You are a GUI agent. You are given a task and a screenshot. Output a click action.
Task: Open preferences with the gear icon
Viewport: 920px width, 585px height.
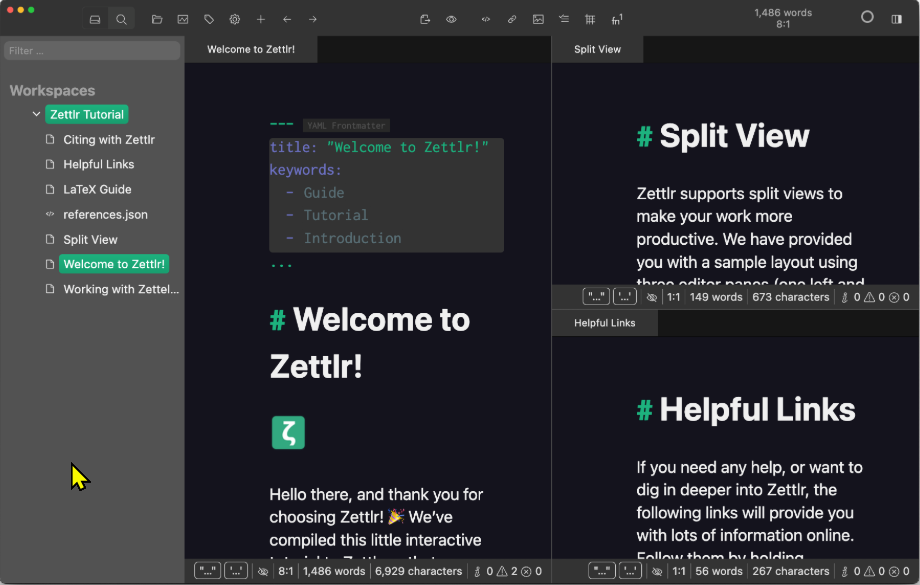pos(235,19)
